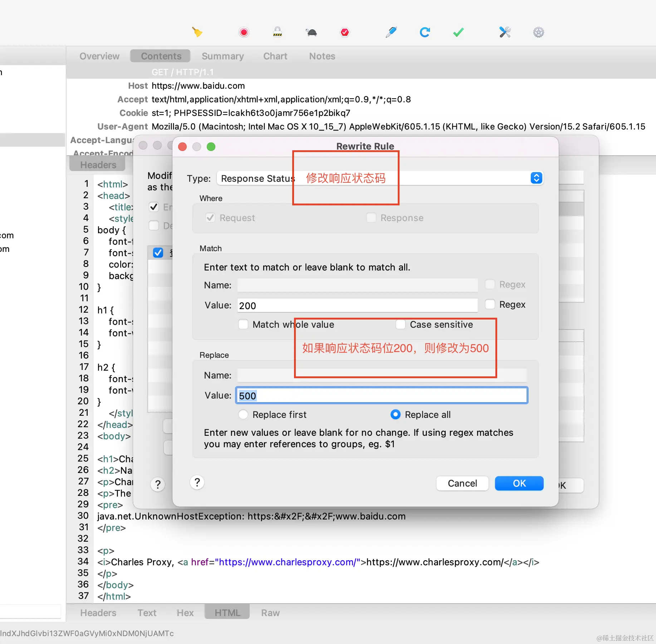The height and width of the screenshot is (644, 656).
Task: Enable the Case sensitive checkbox
Action: click(401, 325)
